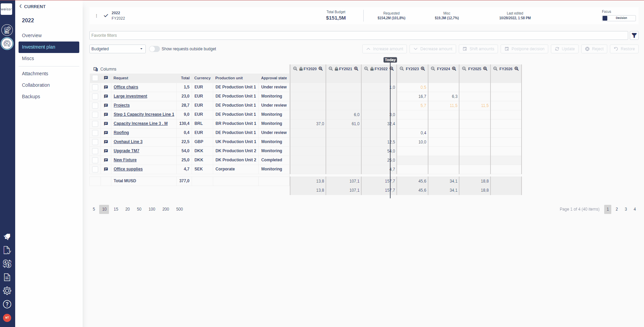The image size is (644, 327).
Task: Zoom out on FY2020 column
Action: [x=295, y=69]
